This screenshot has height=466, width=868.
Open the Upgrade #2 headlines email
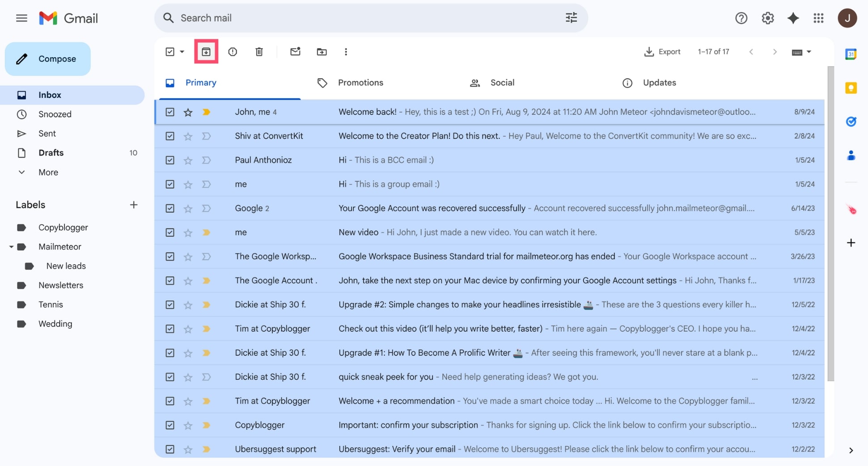click(490, 305)
